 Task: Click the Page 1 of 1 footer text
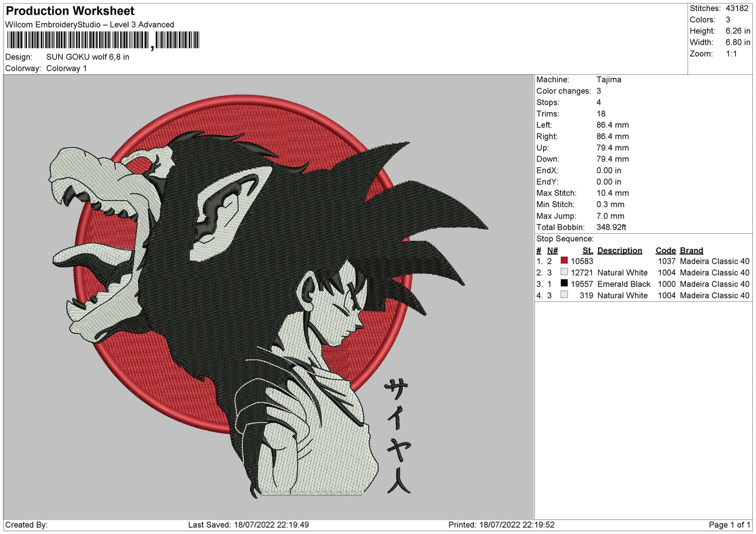pos(729,525)
